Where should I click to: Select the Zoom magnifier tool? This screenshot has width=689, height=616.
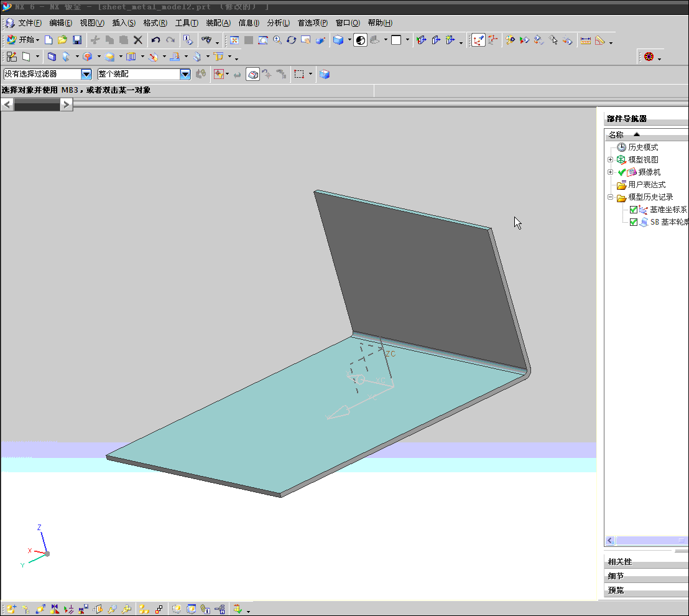point(277,40)
